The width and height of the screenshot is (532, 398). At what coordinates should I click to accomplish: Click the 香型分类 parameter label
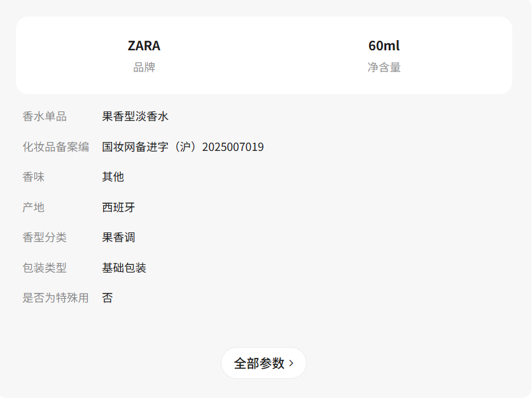click(45, 238)
